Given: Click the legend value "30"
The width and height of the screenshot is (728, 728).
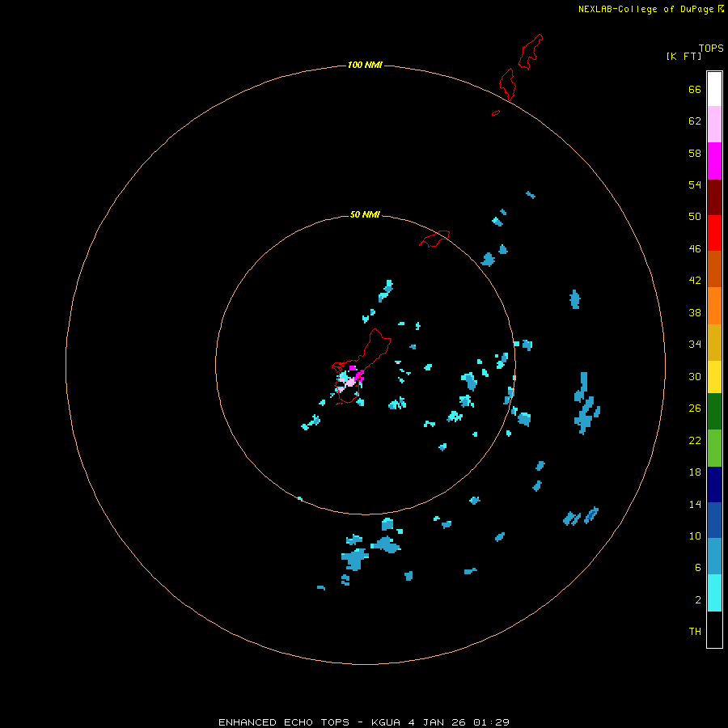Looking at the screenshot, I should coord(695,376).
